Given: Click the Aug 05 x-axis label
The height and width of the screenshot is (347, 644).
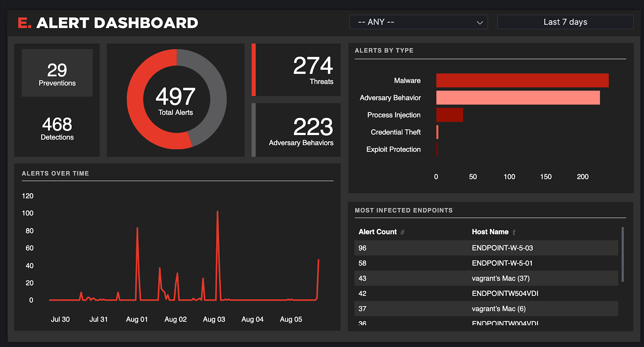Looking at the screenshot, I should (x=291, y=319).
